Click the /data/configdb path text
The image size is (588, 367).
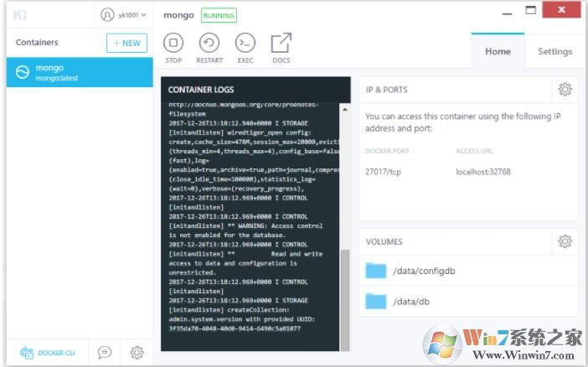coord(424,271)
